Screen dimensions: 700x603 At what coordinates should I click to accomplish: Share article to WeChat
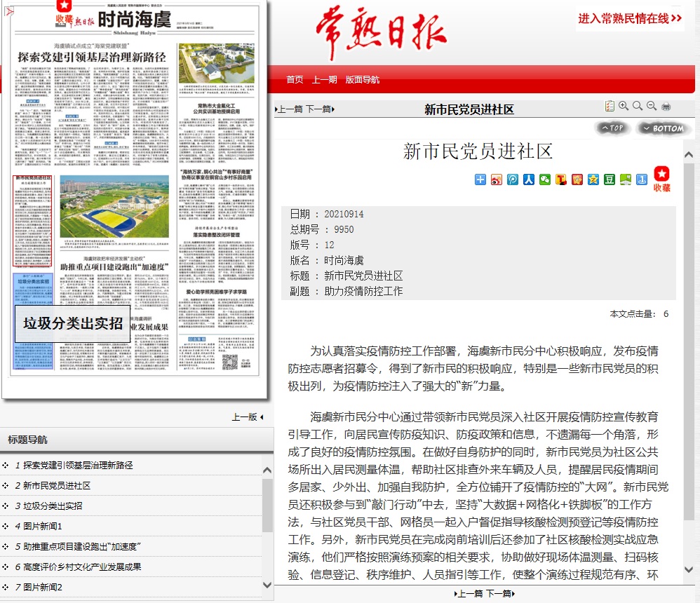point(545,179)
